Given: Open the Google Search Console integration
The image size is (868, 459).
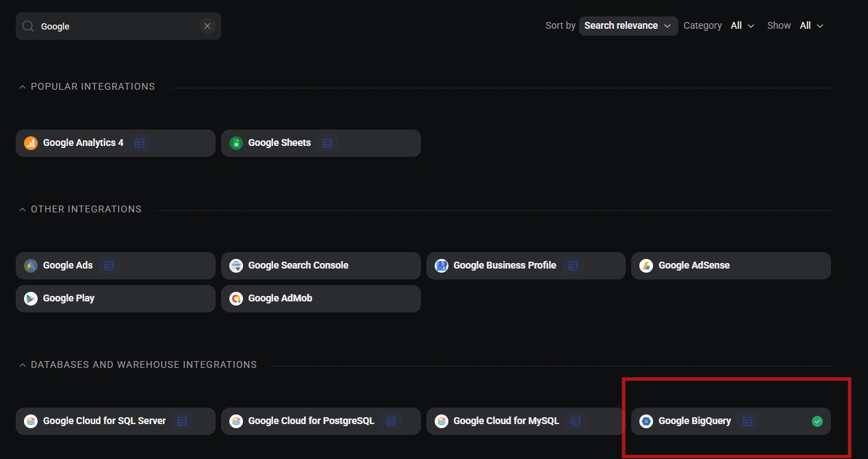Looking at the screenshot, I should tap(321, 266).
